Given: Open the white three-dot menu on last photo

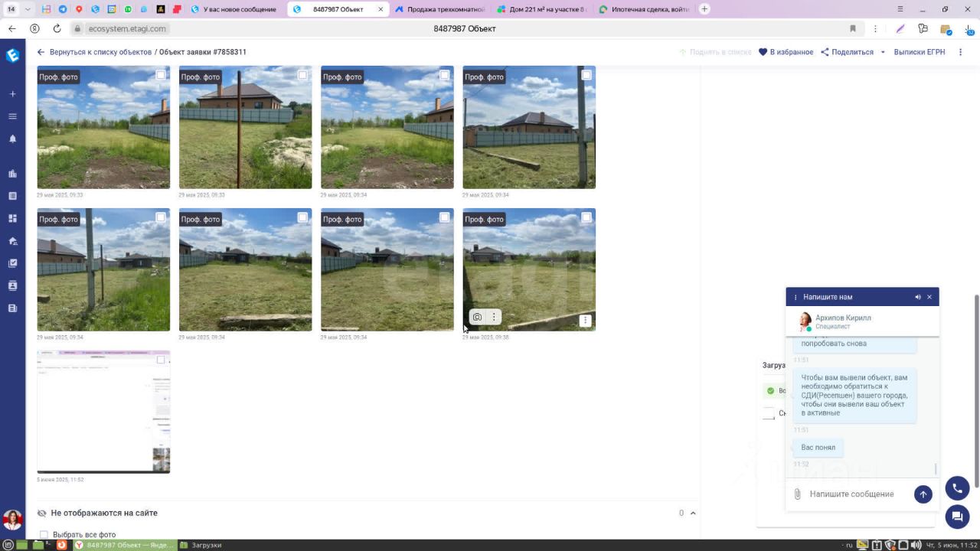Looking at the screenshot, I should coord(586,321).
